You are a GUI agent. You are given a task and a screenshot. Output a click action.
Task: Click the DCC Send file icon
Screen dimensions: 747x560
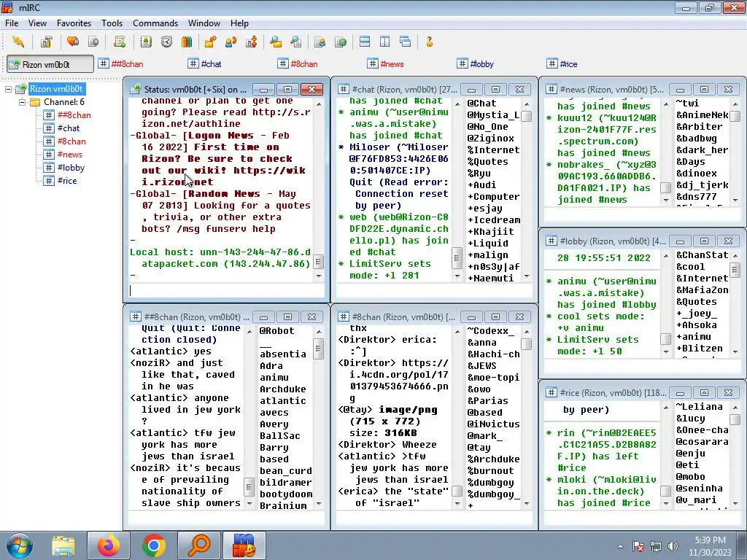click(x=210, y=42)
